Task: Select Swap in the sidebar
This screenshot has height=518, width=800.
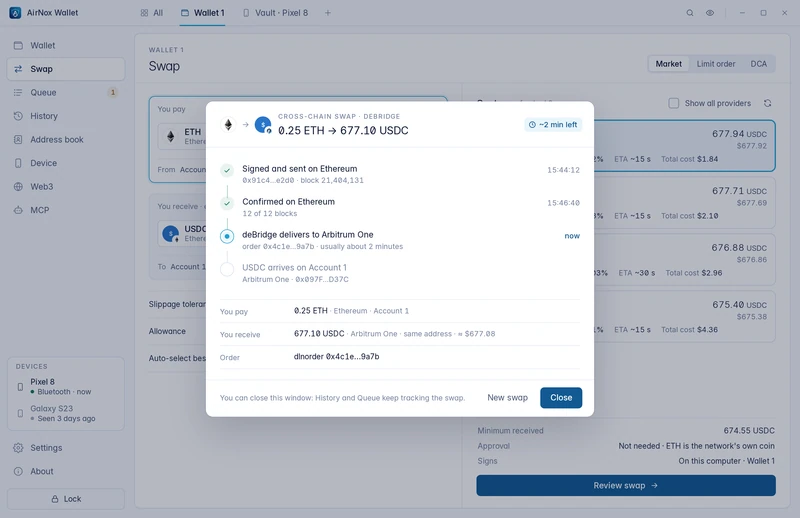Action: point(66,69)
